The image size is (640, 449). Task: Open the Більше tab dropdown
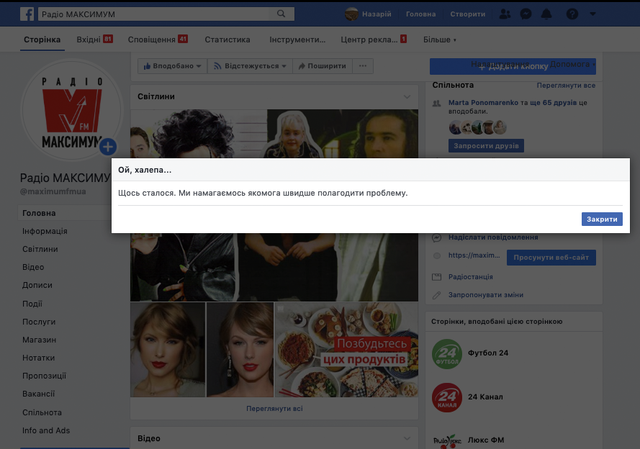pos(439,39)
